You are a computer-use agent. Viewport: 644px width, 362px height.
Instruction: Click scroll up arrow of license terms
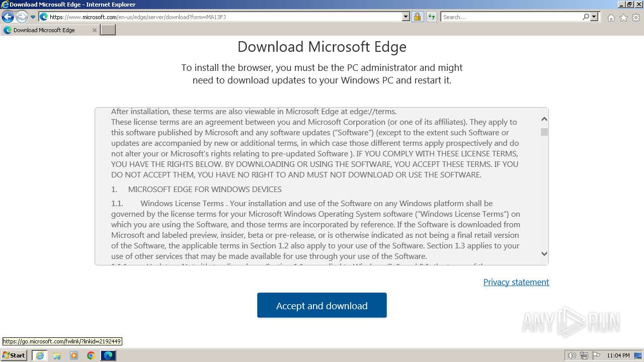544,119
